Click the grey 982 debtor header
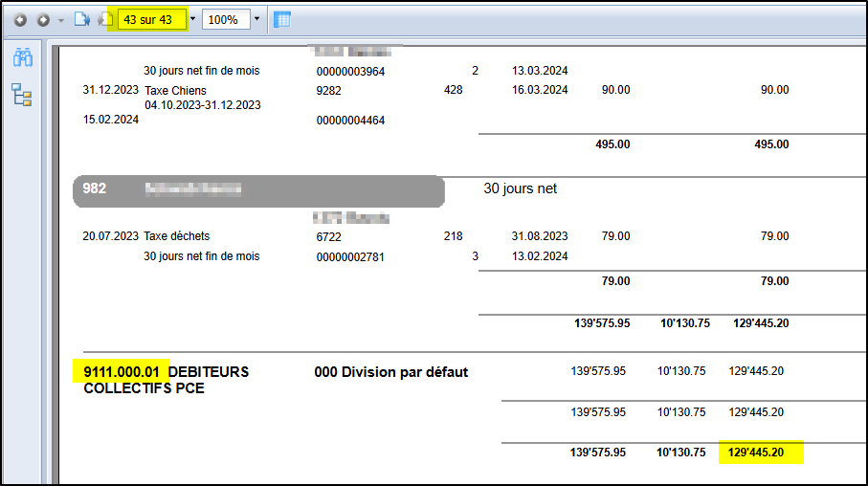The image size is (868, 486). tap(258, 191)
